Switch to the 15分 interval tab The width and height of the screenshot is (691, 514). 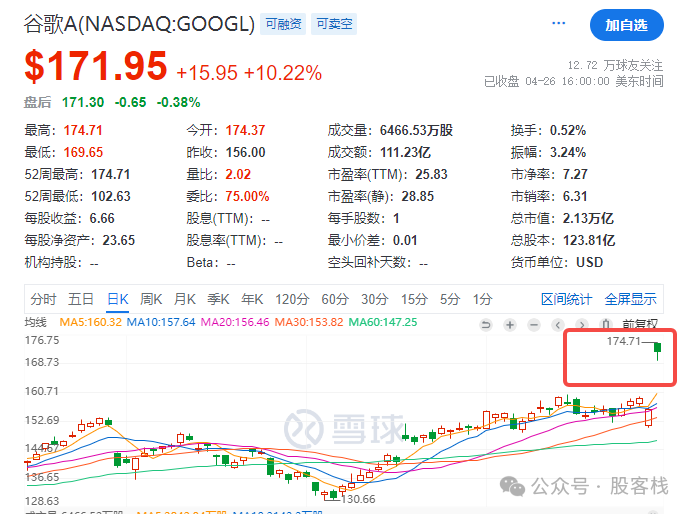[x=414, y=299]
